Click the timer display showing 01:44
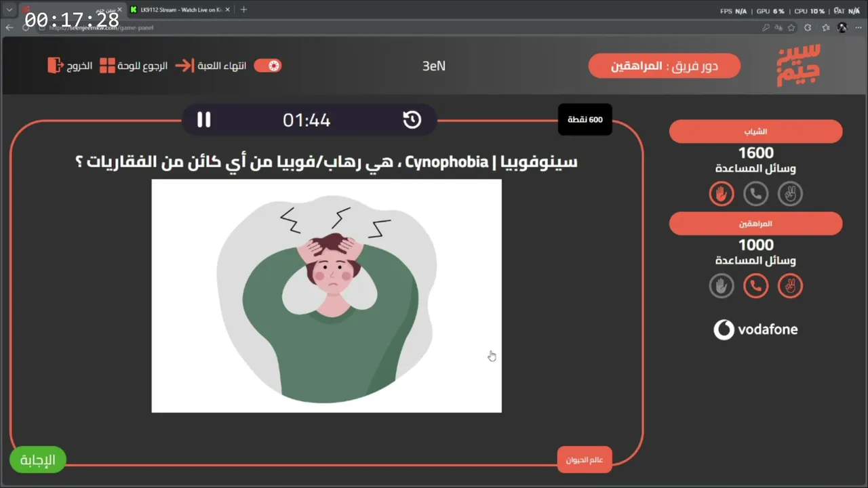The image size is (868, 488). coord(307,121)
